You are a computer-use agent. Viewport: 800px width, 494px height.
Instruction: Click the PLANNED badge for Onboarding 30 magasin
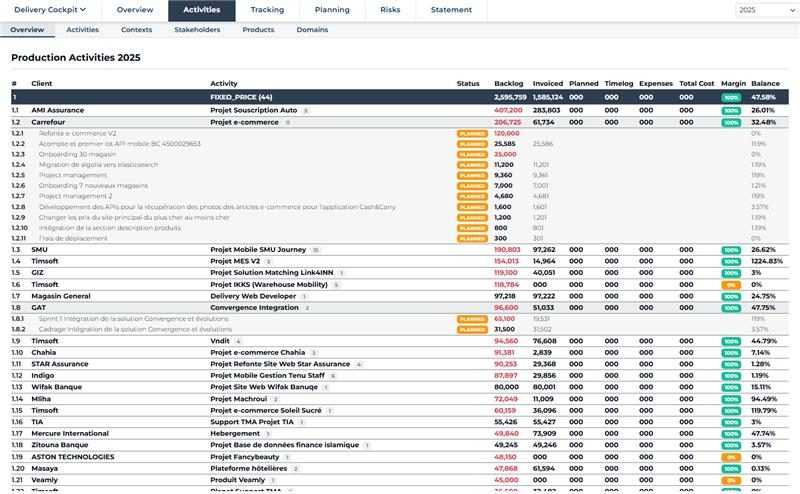tap(472, 155)
